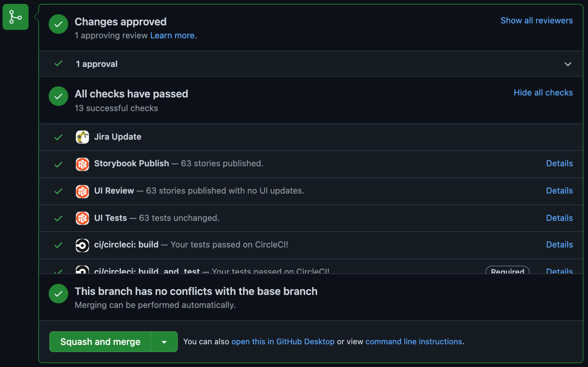
Task: Expand the 1 approval chevron
Action: (568, 64)
